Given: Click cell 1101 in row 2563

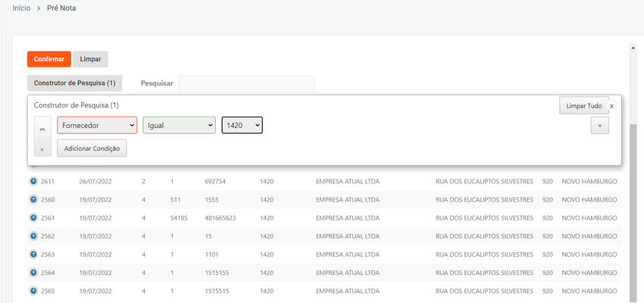Looking at the screenshot, I should click(211, 255).
